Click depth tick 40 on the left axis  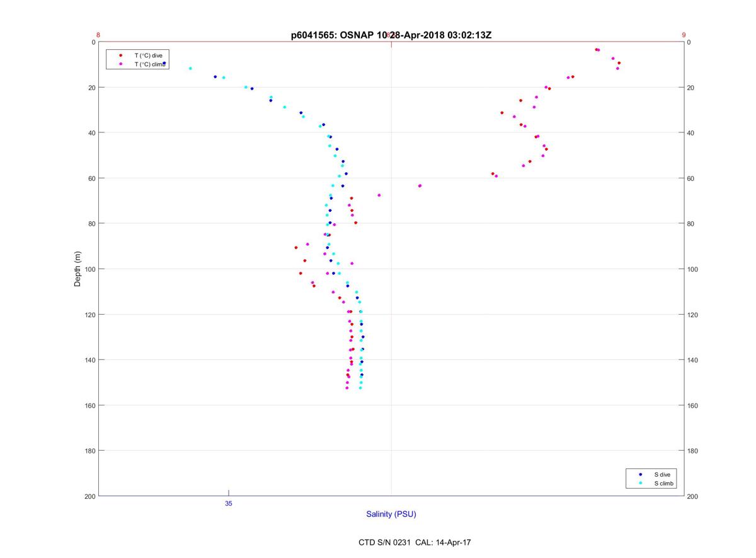[91, 133]
